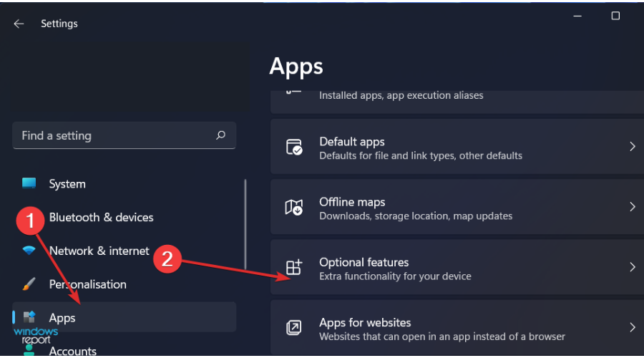Select Apps in the sidebar

(x=62, y=317)
